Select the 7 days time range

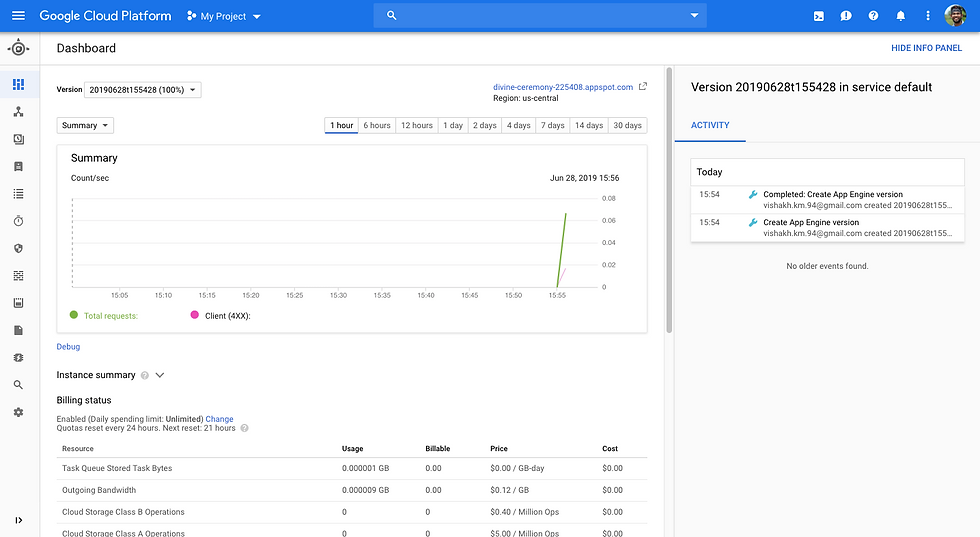click(x=552, y=126)
